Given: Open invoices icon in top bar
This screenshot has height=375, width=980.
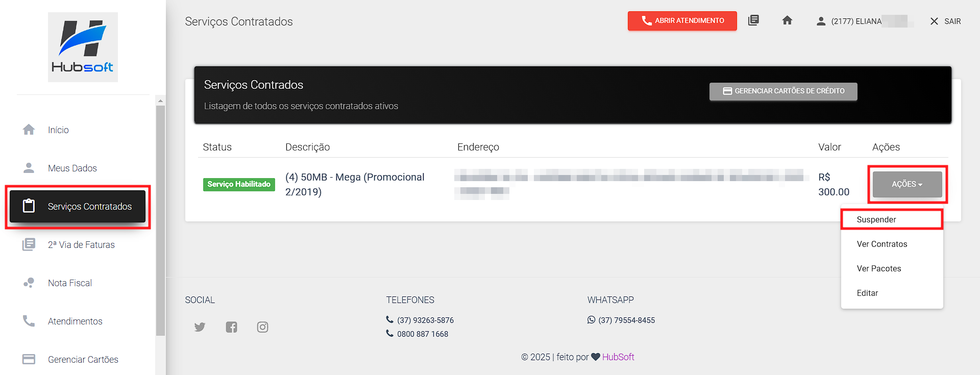Looking at the screenshot, I should tap(753, 20).
